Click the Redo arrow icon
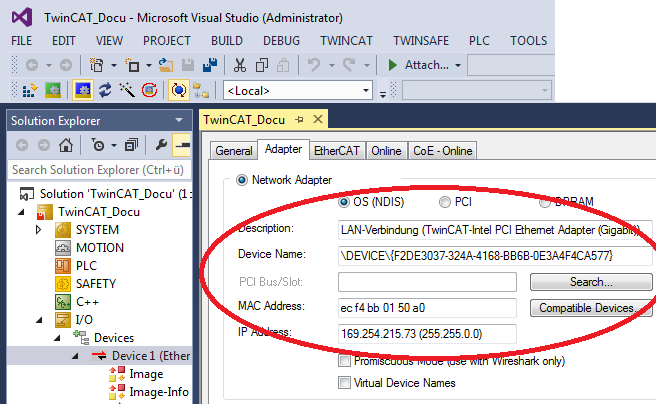 tap(349, 65)
